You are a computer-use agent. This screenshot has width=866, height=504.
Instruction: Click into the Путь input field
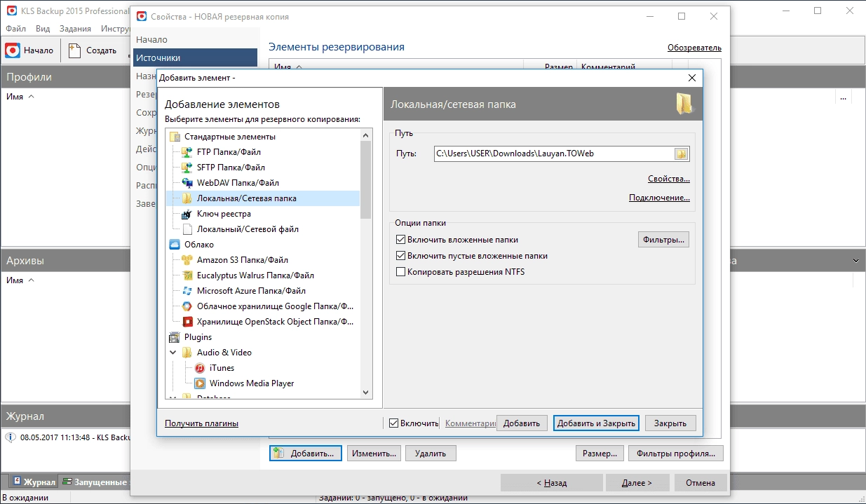click(x=554, y=154)
